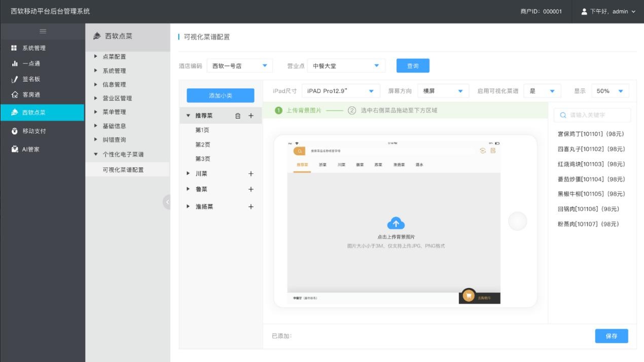
Task: Click the orange search icon in iPad preview
Action: click(x=299, y=151)
